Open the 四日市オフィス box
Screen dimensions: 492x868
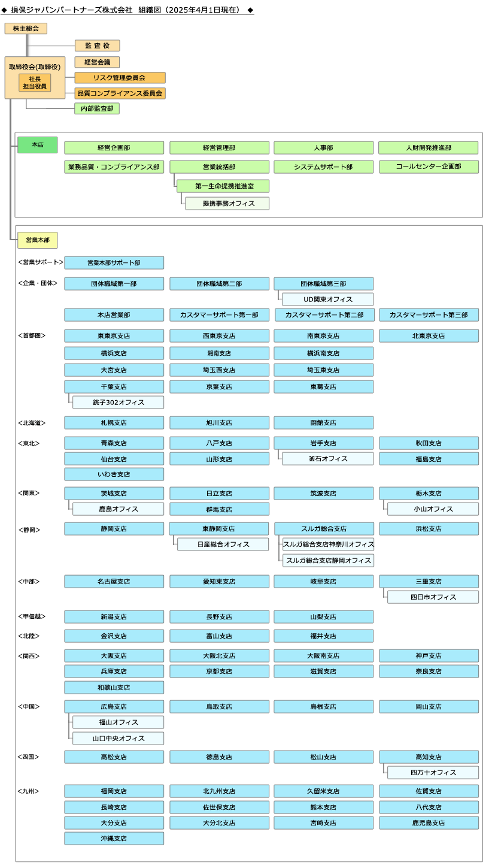433,597
